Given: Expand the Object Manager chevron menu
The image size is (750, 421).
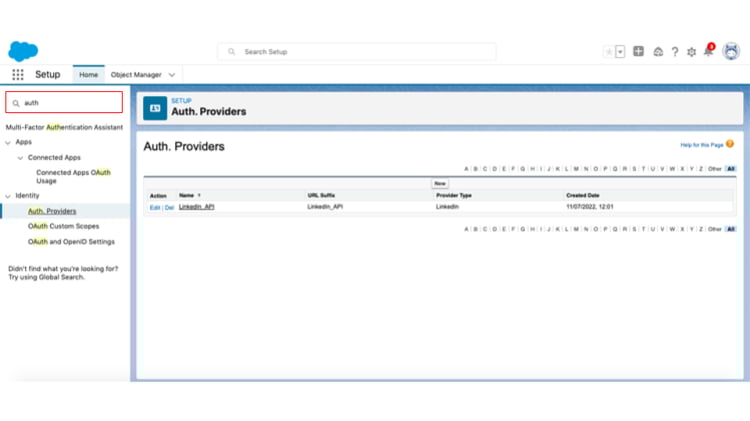Looking at the screenshot, I should (172, 75).
